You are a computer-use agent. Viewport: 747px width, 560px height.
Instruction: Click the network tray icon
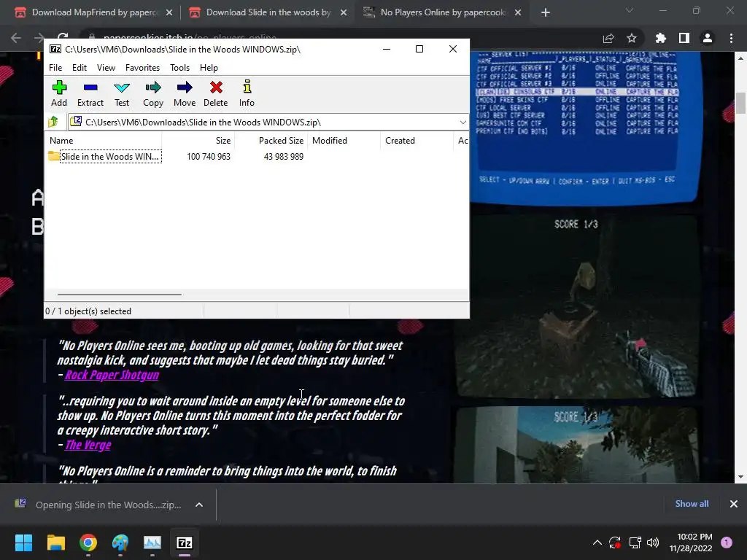tap(635, 542)
